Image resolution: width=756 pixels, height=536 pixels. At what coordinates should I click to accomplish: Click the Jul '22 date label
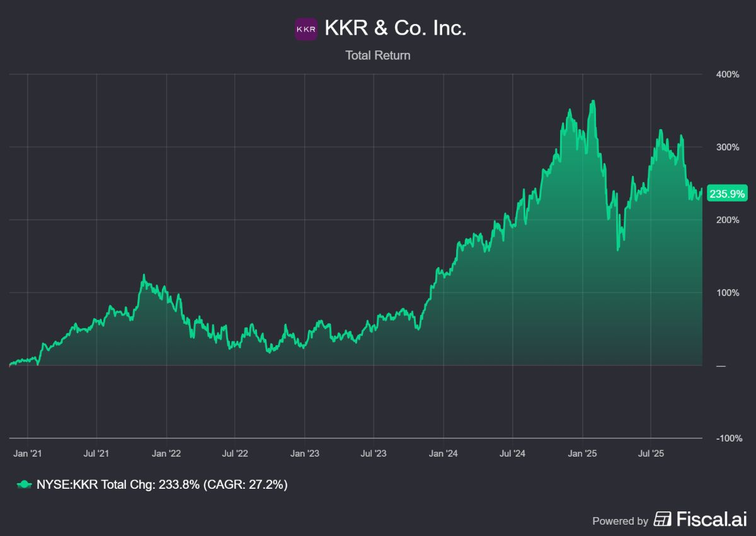coord(234,453)
